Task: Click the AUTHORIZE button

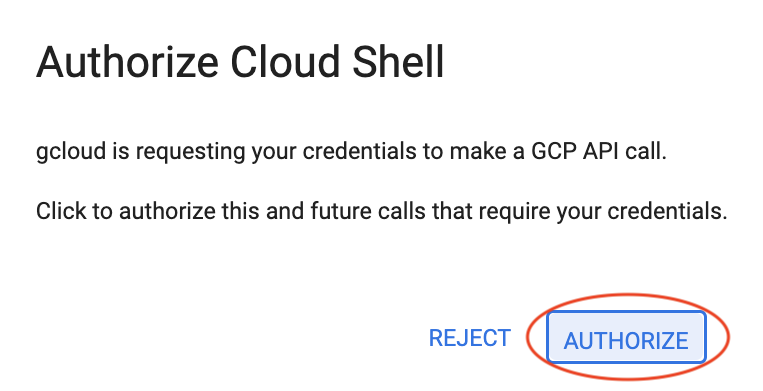Action: [626, 338]
